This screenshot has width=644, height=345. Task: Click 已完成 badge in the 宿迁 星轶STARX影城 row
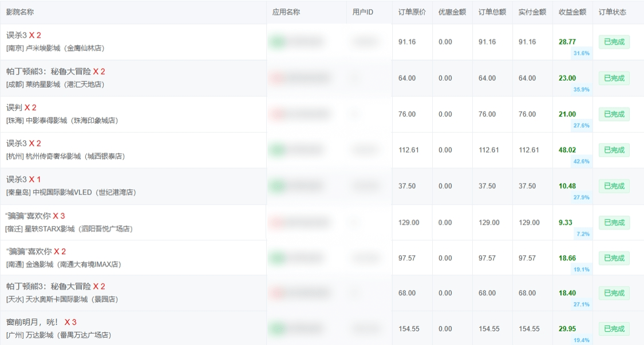pyautogui.click(x=614, y=223)
